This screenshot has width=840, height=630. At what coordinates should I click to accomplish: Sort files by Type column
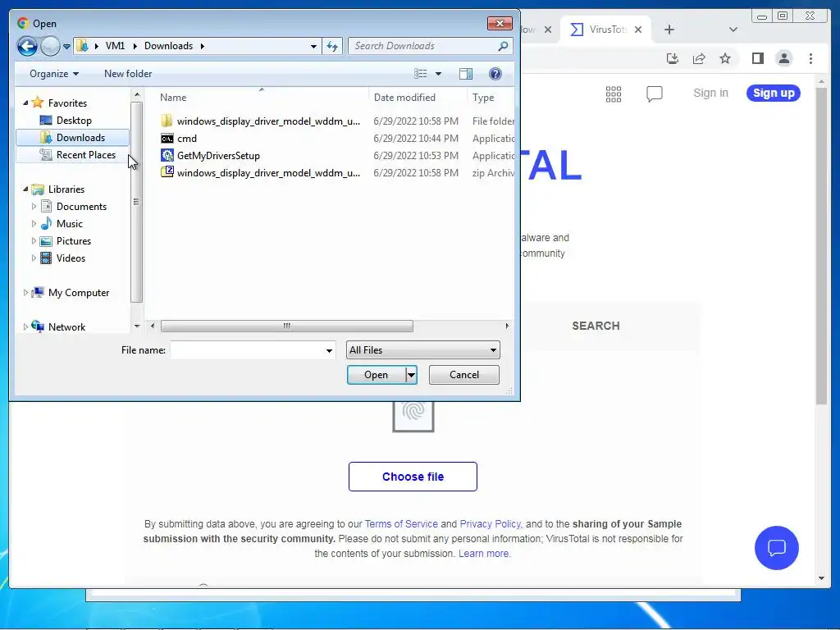pos(483,98)
